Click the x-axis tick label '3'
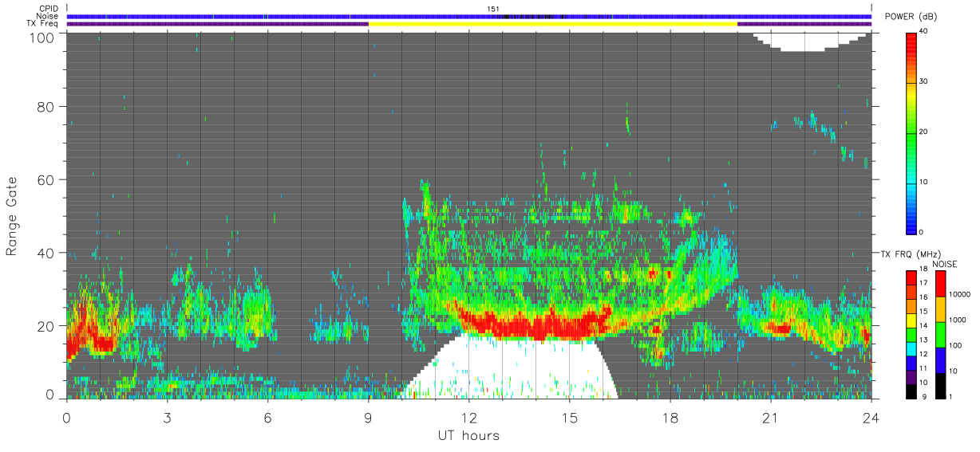 [167, 418]
